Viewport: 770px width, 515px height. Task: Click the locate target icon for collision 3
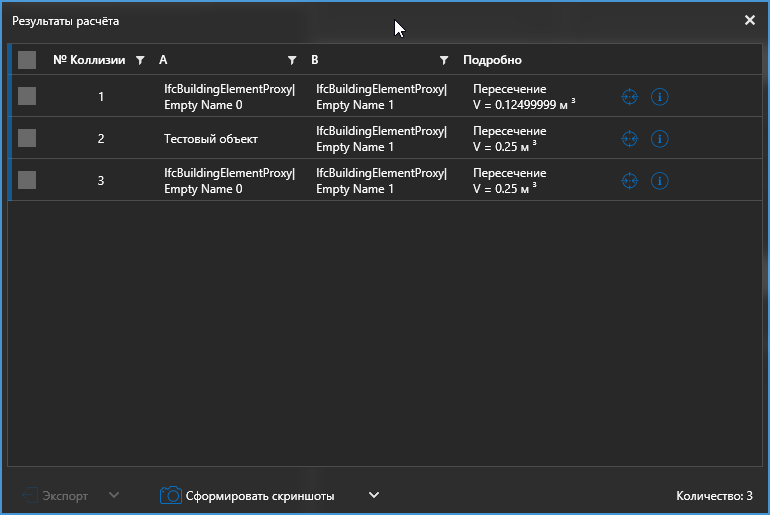pyautogui.click(x=629, y=181)
